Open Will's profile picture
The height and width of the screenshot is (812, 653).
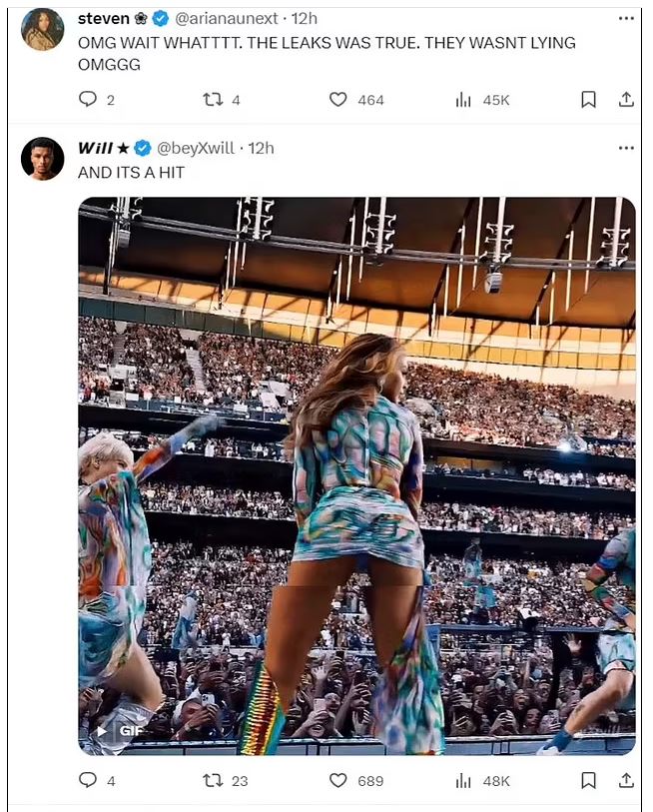43,158
